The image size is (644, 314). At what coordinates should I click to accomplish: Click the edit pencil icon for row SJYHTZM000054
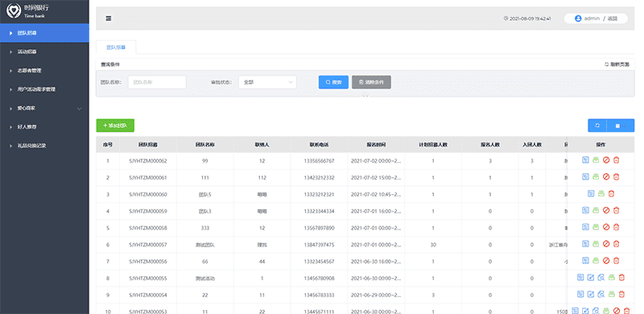591,294
